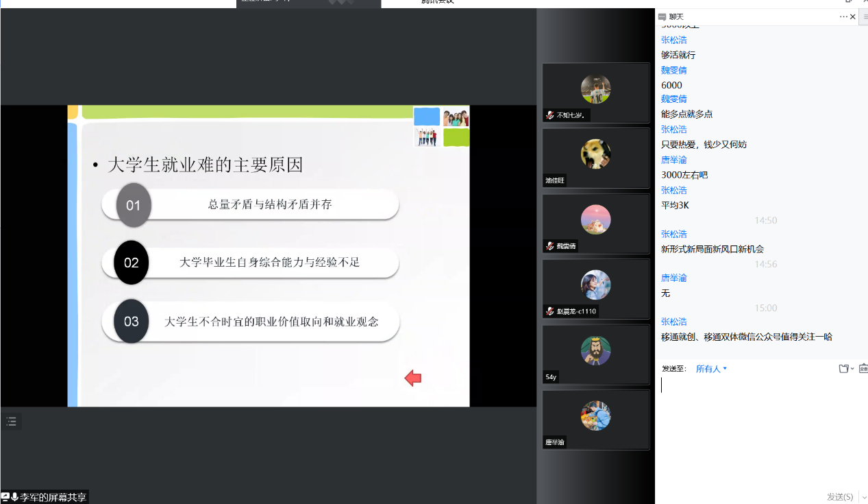
Task: Click the 发送(S) send button
Action: click(x=840, y=497)
